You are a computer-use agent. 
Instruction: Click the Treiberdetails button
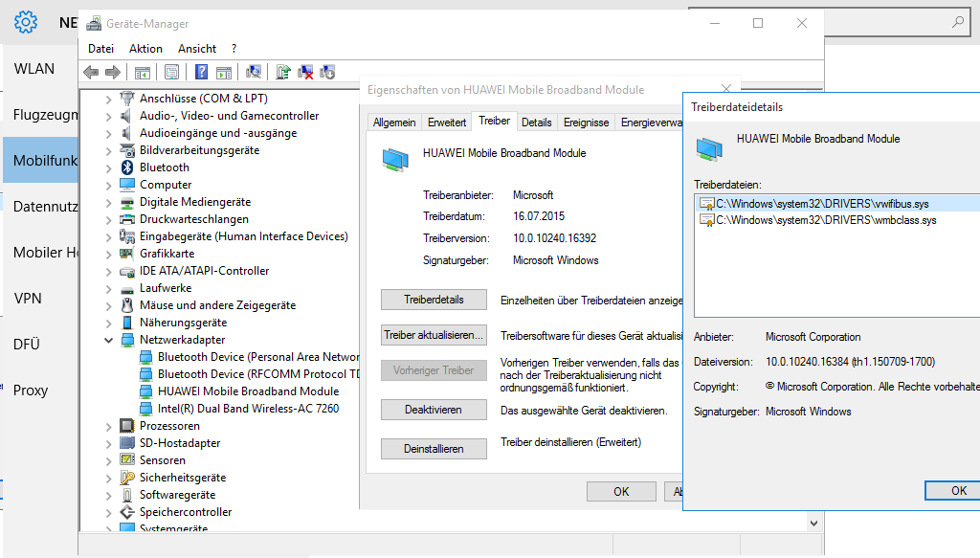[434, 300]
